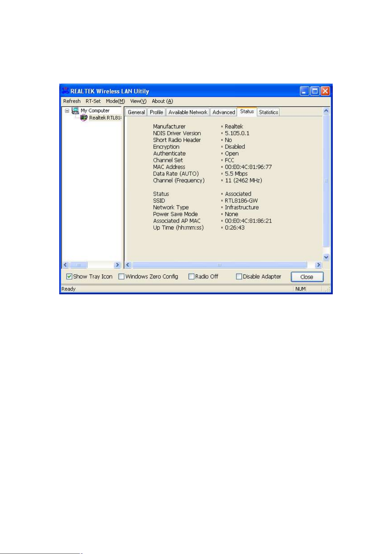Click the Ready status bar text
Viewport: 392px width, 554px height.
pyautogui.click(x=68, y=289)
